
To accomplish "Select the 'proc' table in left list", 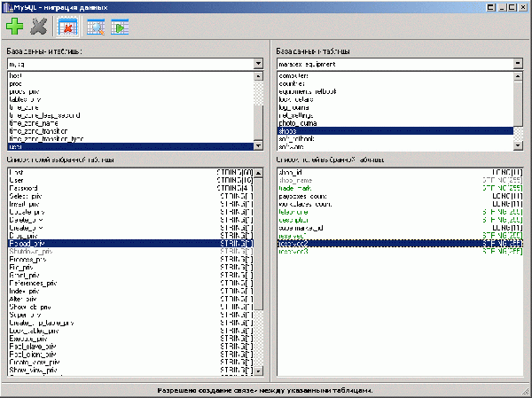I will tap(15, 83).
